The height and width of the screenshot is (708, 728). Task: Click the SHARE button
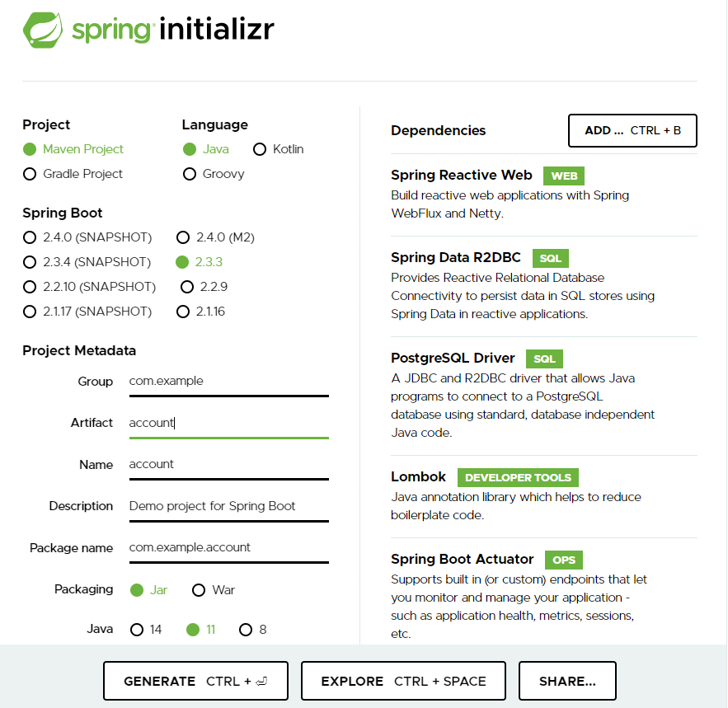(x=567, y=680)
